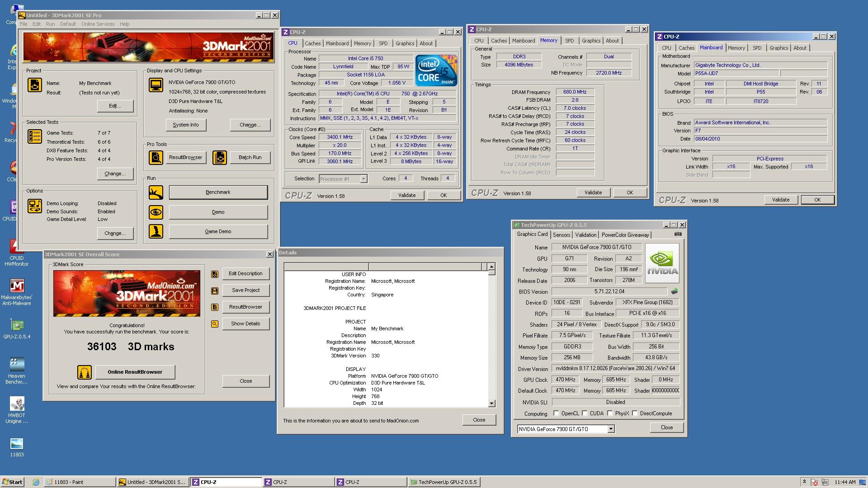Click the Edit Description icon in Overall Score

pyautogui.click(x=215, y=274)
